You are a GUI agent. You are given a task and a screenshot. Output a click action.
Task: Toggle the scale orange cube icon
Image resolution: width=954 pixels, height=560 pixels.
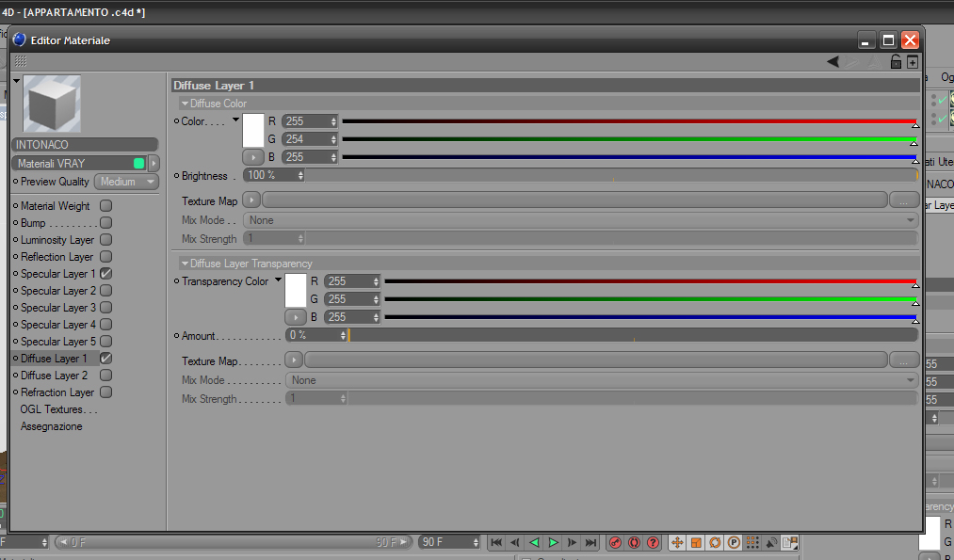(x=696, y=542)
